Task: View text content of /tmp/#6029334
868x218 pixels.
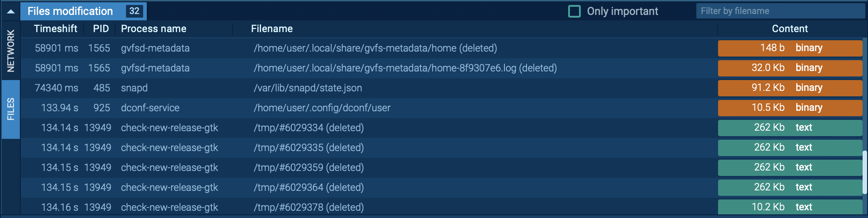Action: click(790, 128)
